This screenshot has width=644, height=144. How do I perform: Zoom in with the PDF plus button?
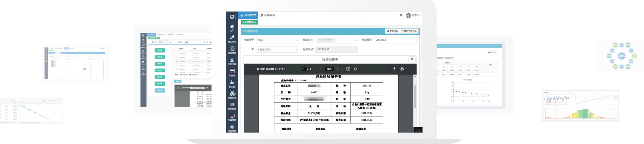[337, 69]
